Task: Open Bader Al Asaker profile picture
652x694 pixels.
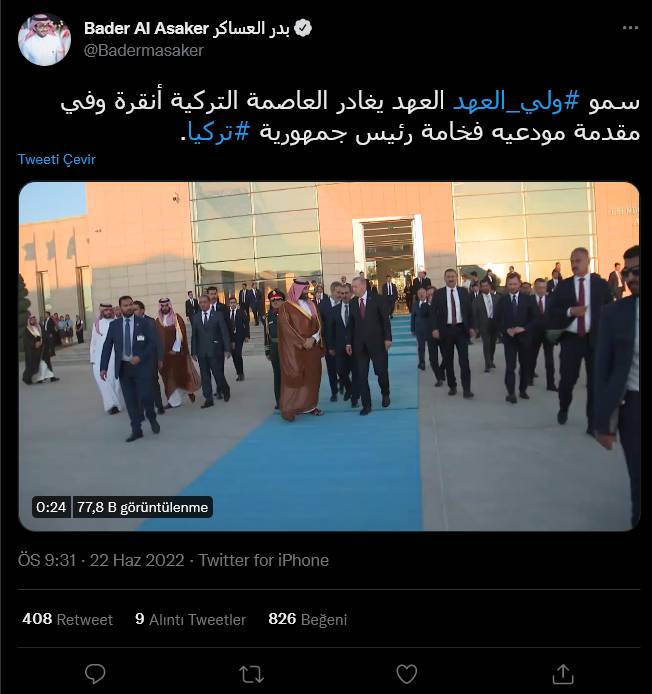Action: (44, 39)
